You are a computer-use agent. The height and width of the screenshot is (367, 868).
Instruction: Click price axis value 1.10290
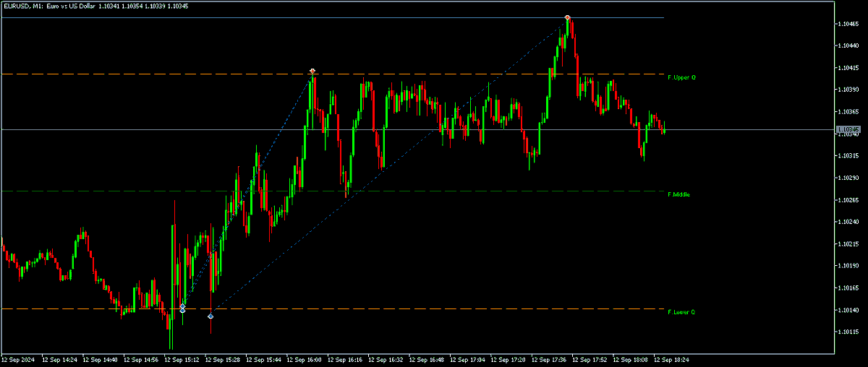[x=848, y=178]
